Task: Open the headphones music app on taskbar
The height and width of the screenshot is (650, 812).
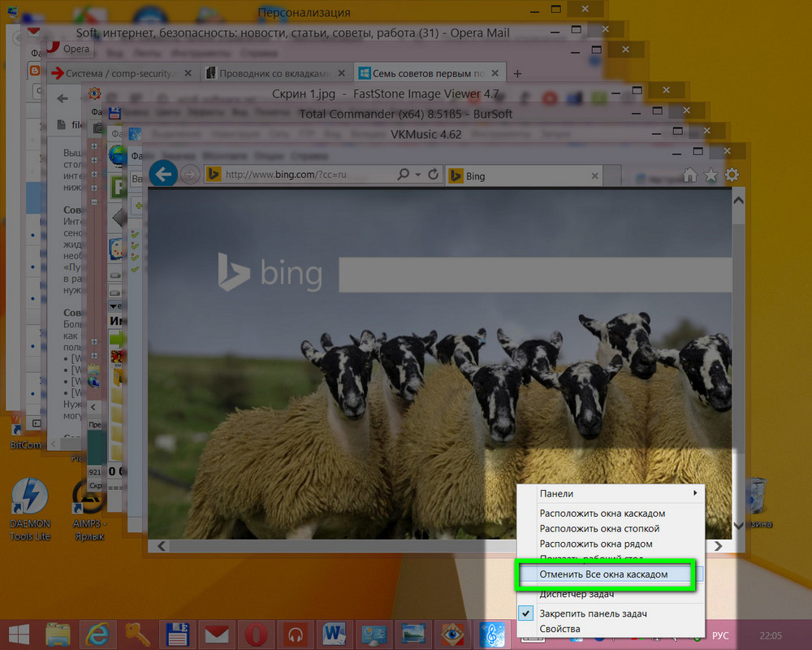Action: [296, 635]
